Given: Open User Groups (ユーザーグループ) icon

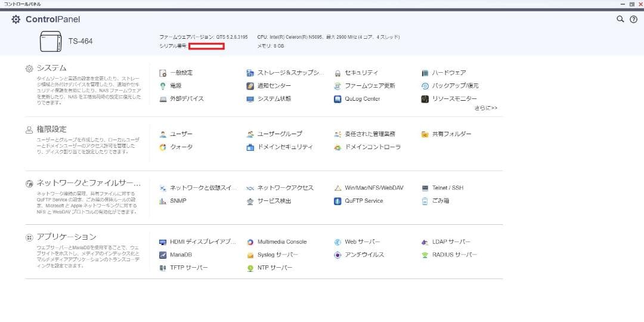Looking at the screenshot, I should pos(250,134).
